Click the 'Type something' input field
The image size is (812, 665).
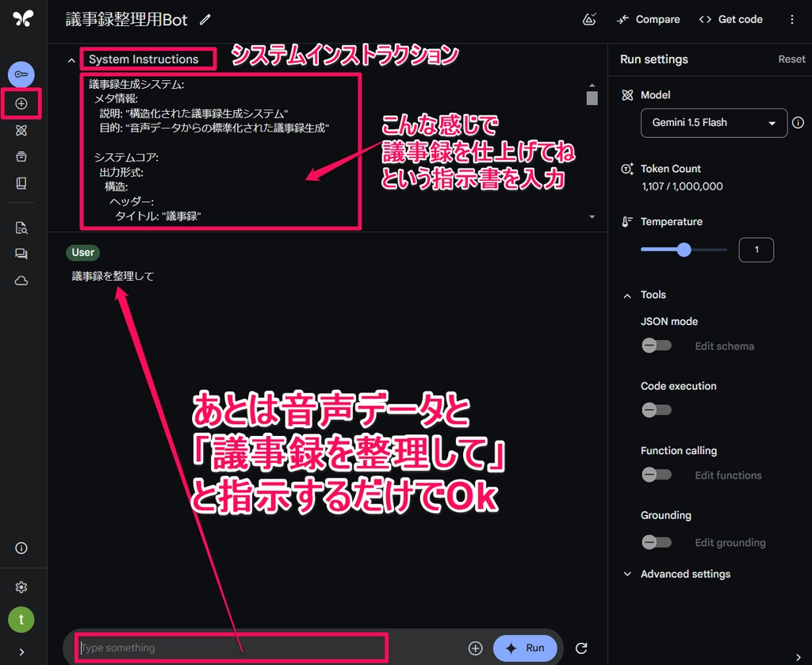pos(232,648)
